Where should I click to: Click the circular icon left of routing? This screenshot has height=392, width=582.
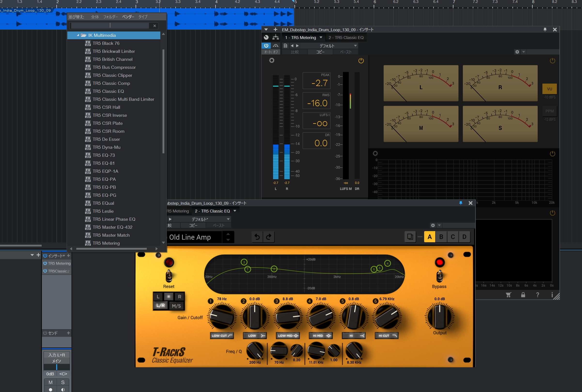[x=266, y=38]
